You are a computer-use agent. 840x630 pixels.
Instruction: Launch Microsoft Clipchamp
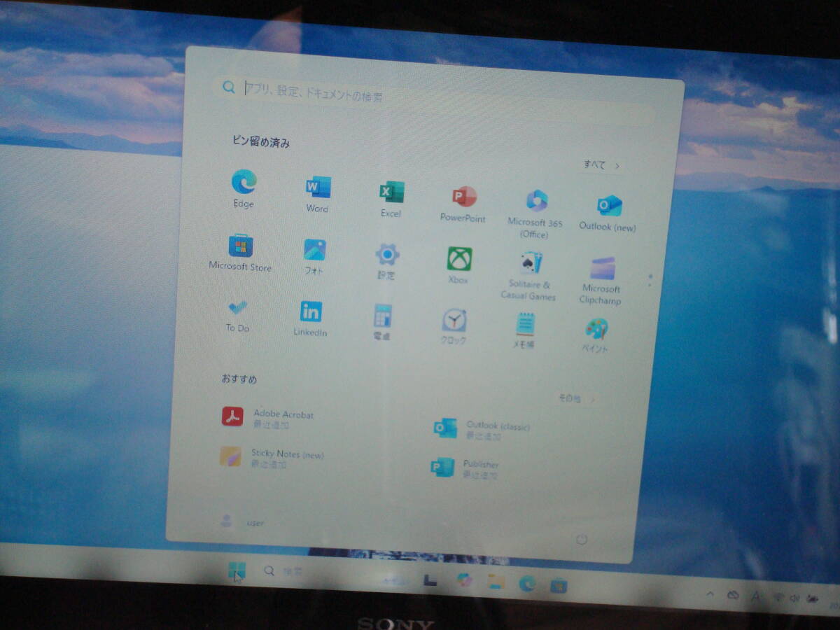pyautogui.click(x=601, y=280)
